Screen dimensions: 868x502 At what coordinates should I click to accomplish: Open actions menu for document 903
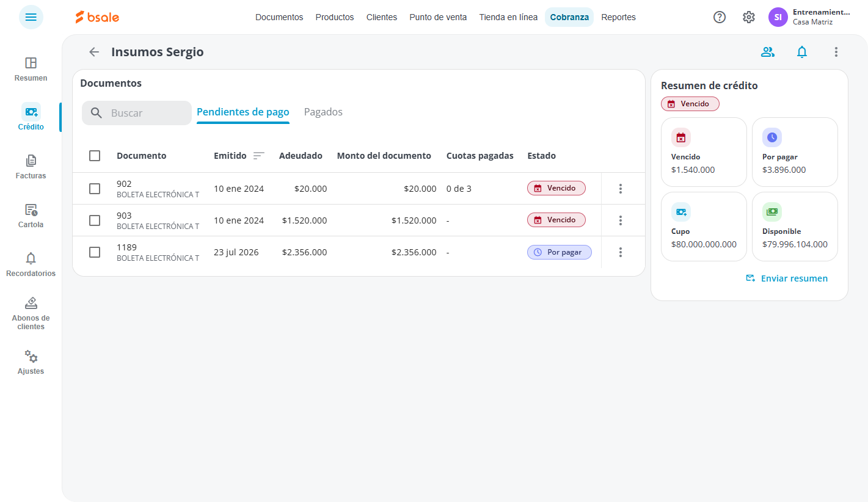[621, 220]
